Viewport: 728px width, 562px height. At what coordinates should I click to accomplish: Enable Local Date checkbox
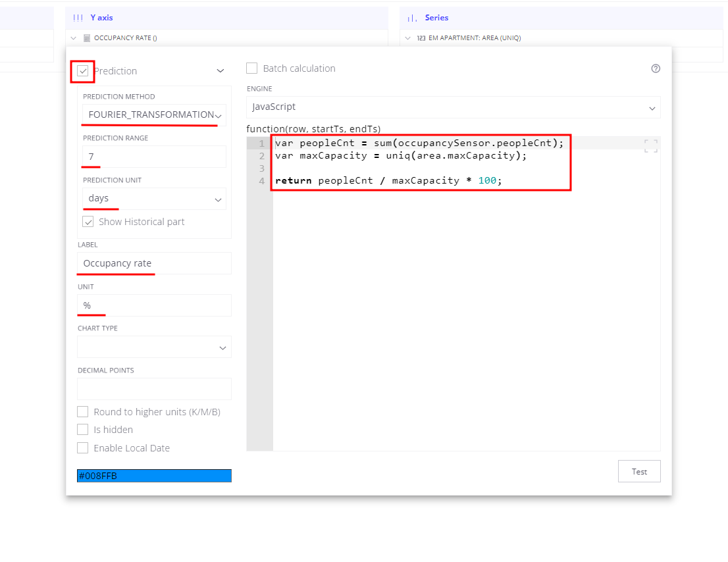[83, 448]
